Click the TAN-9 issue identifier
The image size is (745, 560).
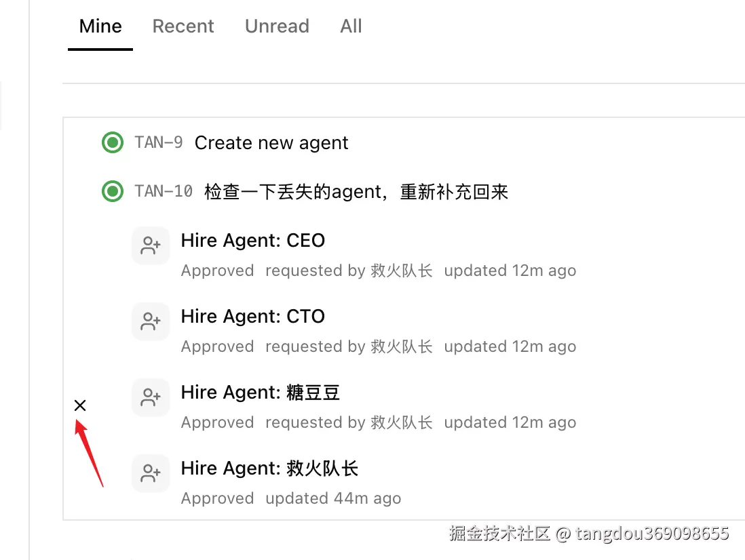point(159,143)
